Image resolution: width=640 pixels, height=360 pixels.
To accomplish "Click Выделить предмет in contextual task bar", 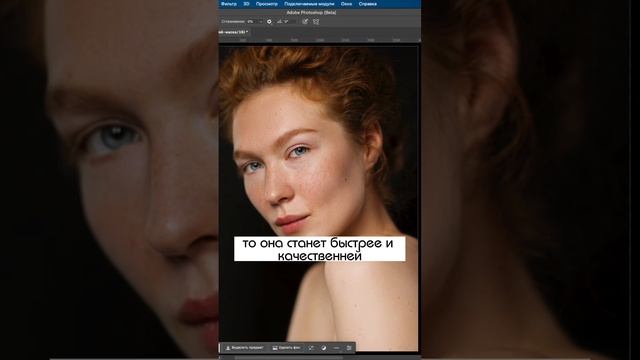I will click(244, 348).
